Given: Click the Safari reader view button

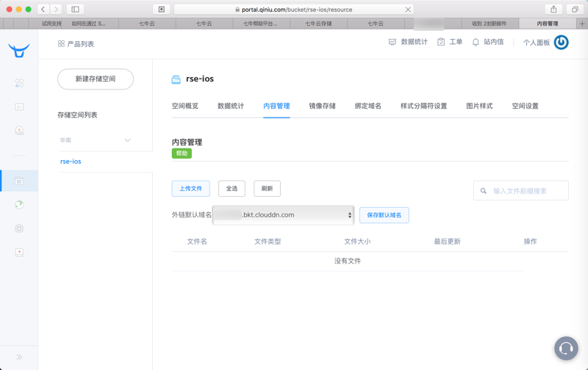Looking at the screenshot, I should point(162,10).
